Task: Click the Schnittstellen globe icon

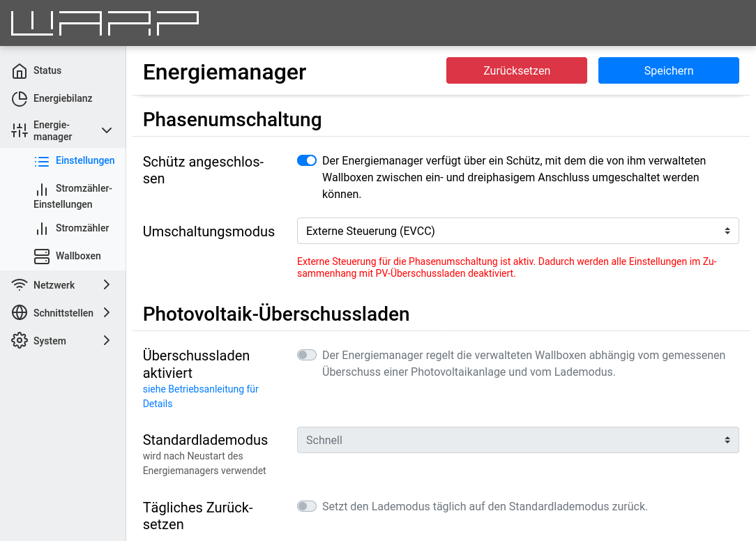Action: [19, 312]
